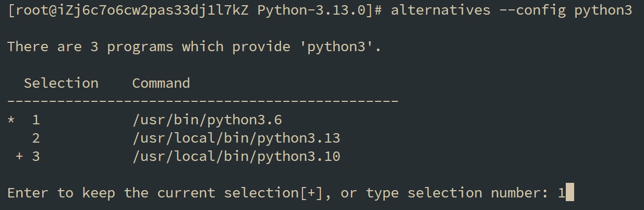The width and height of the screenshot is (644, 210).
Task: Click selection number 3 in the list
Action: pos(36,156)
